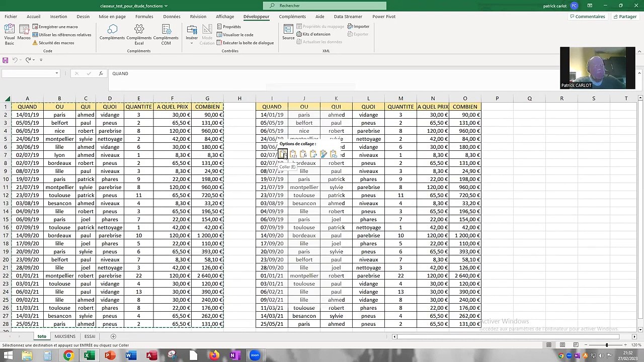Open Compléments COM manager
Screen dimensions: 644x362
166,34
